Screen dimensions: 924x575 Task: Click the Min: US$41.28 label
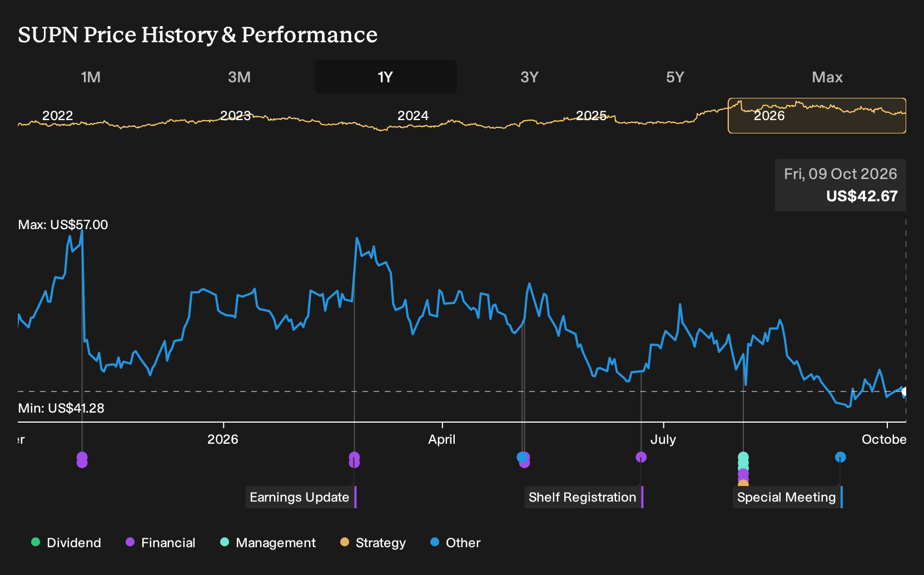(x=61, y=408)
